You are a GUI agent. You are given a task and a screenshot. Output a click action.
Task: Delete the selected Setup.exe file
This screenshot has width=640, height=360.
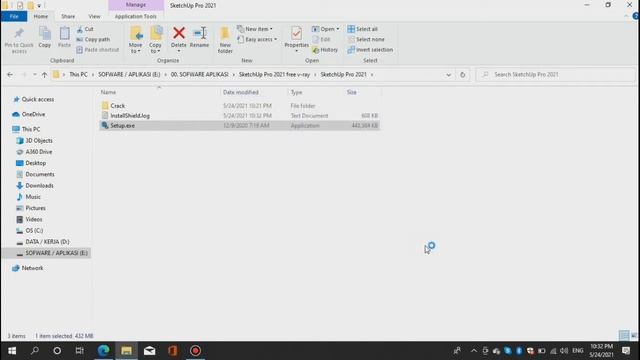[178, 38]
